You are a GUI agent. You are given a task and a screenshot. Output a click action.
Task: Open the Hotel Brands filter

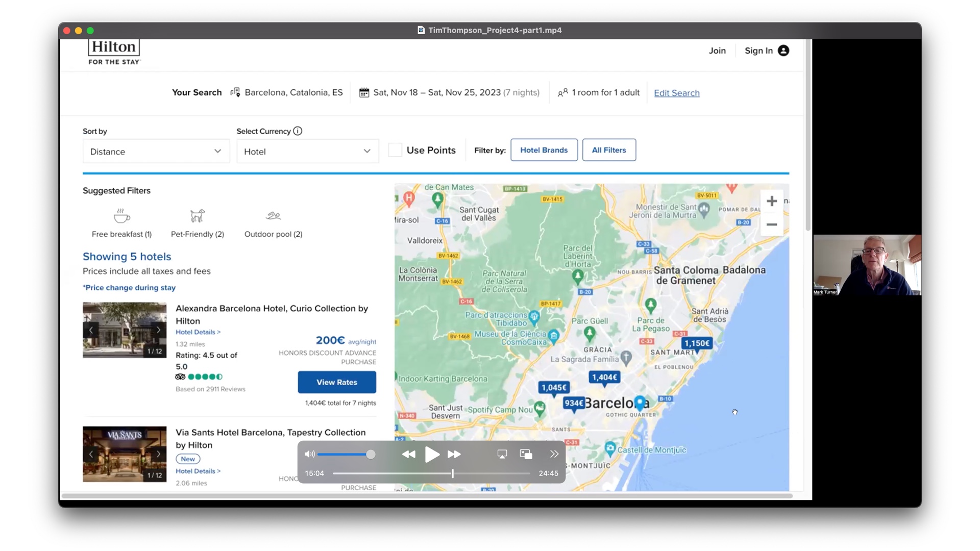544,150
